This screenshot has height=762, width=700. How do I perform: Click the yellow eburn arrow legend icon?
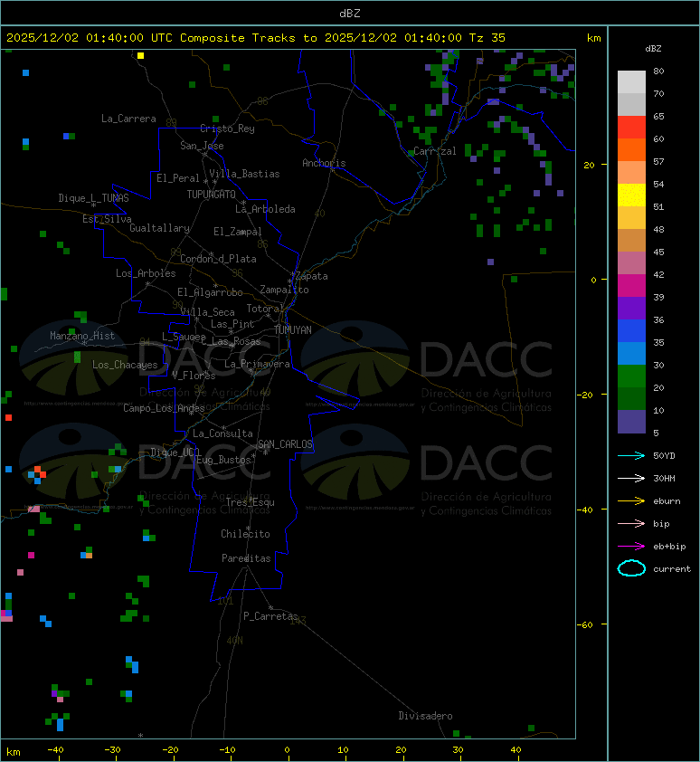tap(631, 501)
